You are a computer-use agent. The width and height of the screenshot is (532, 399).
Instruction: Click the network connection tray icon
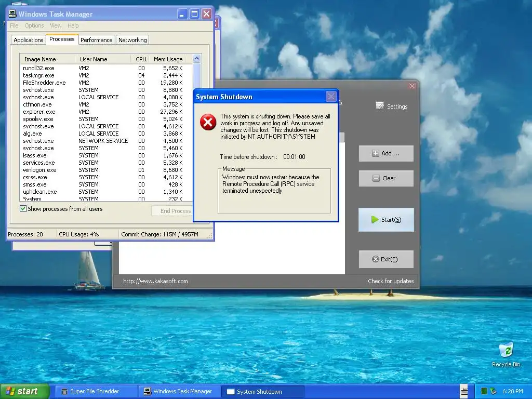494,391
